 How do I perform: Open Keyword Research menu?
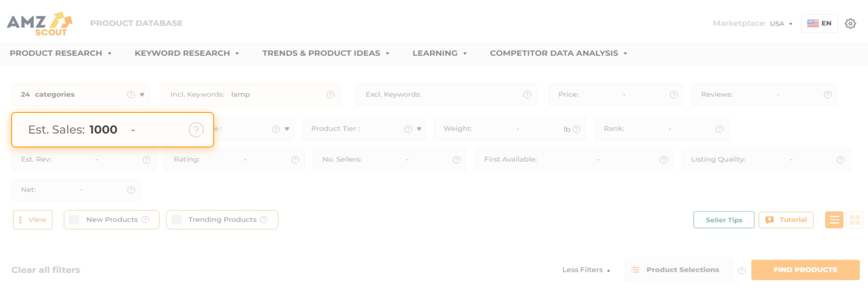coord(187,53)
